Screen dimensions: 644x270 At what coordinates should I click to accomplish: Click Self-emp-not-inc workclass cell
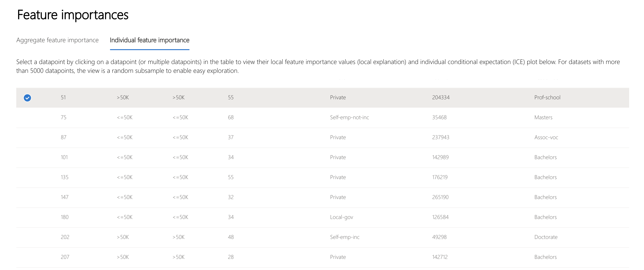349,117
